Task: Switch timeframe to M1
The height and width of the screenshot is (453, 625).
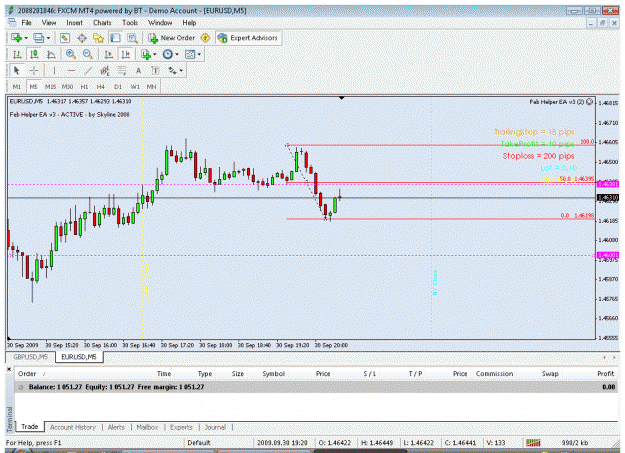Action: 17,87
